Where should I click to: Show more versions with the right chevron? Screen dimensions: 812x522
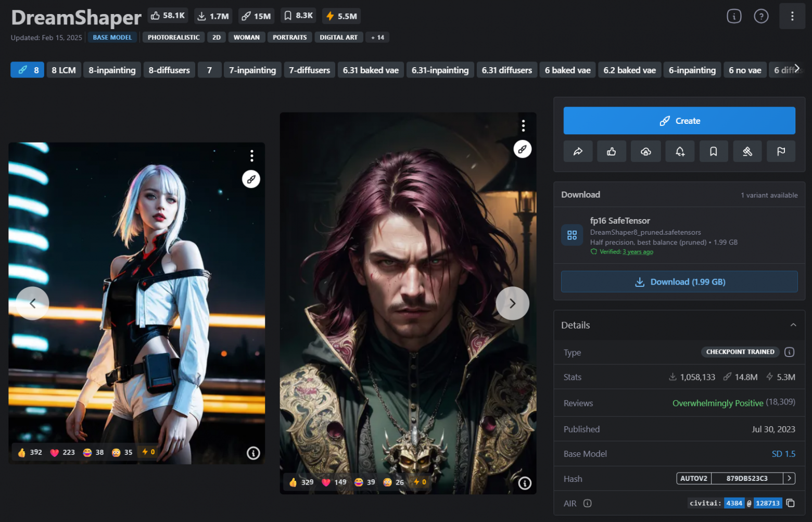797,68
